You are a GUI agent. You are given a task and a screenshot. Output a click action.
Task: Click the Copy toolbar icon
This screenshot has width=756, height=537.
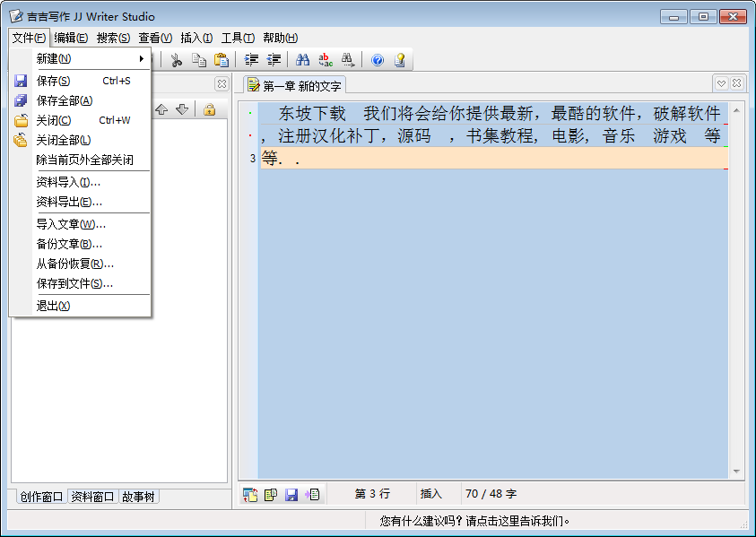tap(199, 60)
